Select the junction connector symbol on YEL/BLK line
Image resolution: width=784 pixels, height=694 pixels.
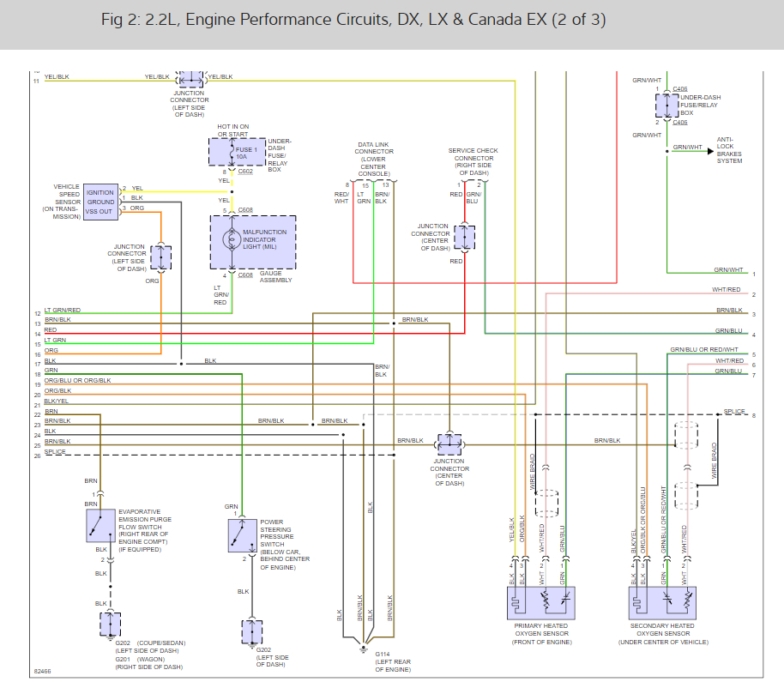(190, 79)
